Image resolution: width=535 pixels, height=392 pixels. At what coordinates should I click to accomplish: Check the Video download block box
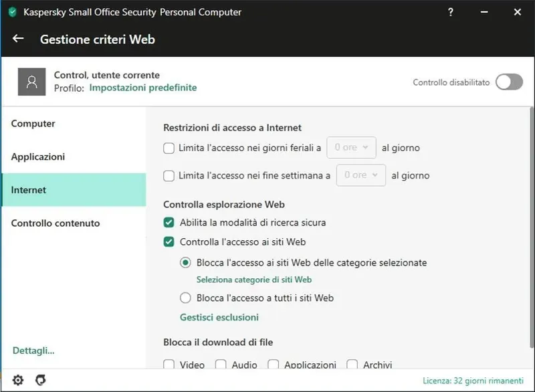169,364
